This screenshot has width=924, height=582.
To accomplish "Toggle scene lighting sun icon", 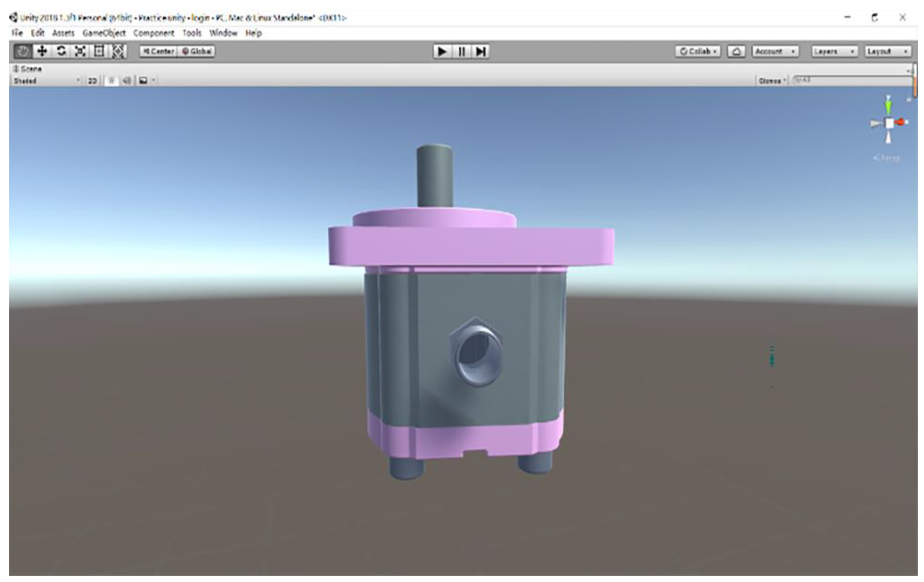I will 111,80.
